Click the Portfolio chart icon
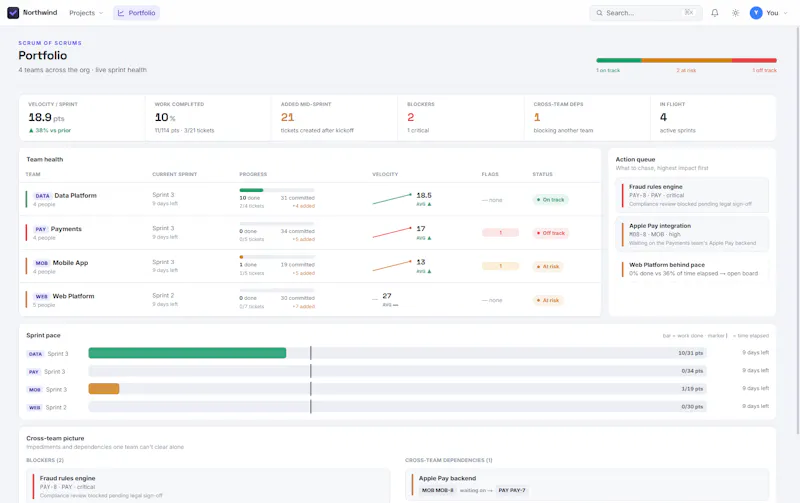 pos(121,13)
